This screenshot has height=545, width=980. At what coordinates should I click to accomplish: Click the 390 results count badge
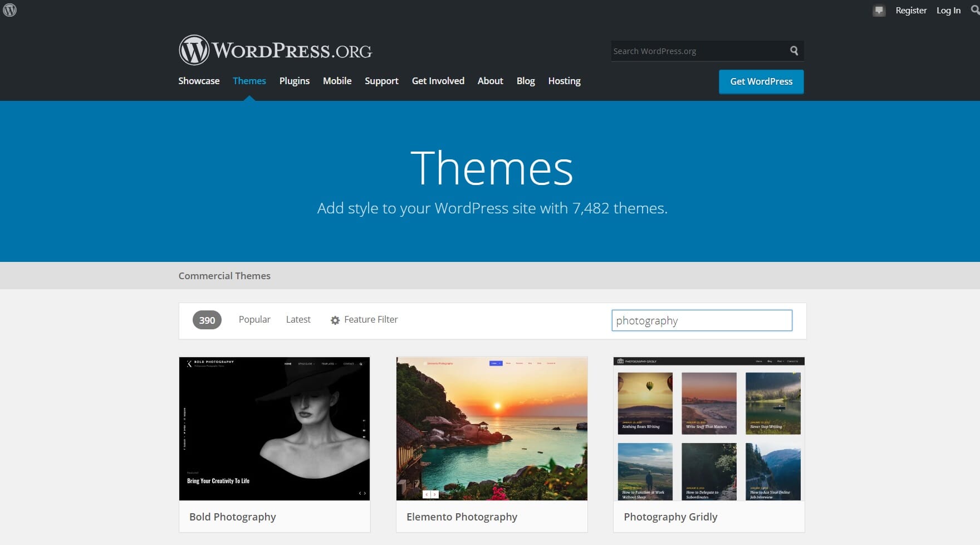click(207, 320)
